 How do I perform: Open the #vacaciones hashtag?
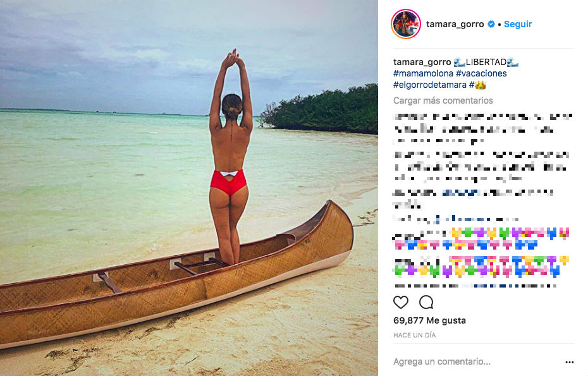point(481,73)
